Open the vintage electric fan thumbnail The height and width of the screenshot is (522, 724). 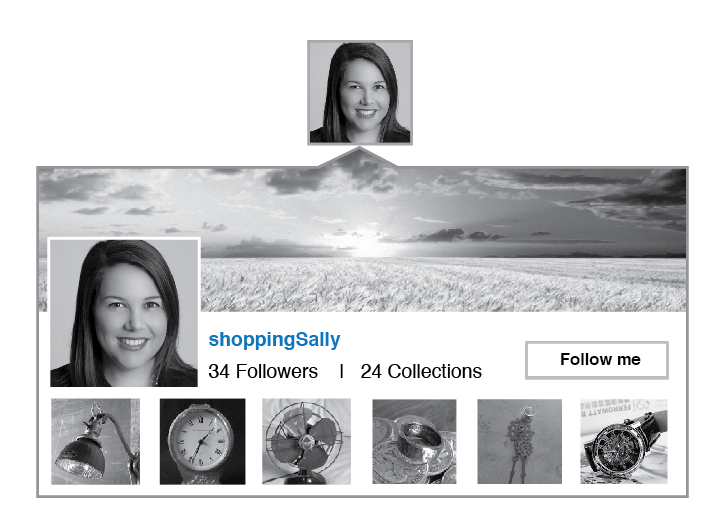[306, 441]
